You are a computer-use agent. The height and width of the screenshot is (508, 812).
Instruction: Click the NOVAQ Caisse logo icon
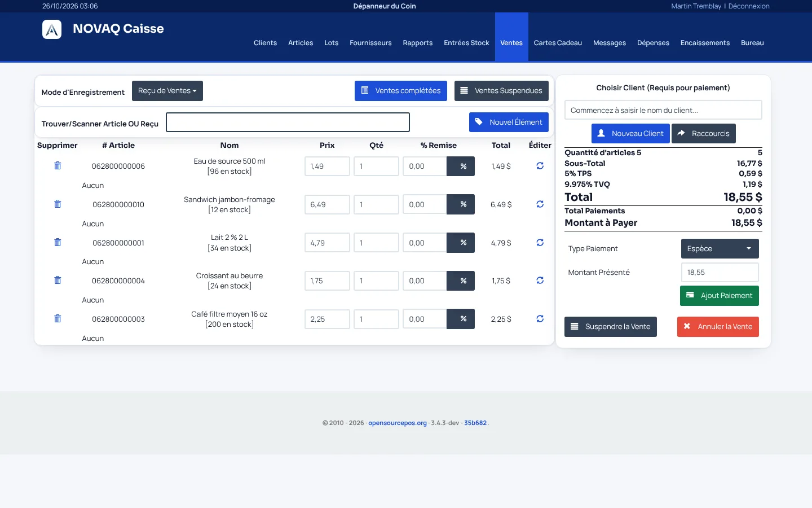tap(52, 29)
